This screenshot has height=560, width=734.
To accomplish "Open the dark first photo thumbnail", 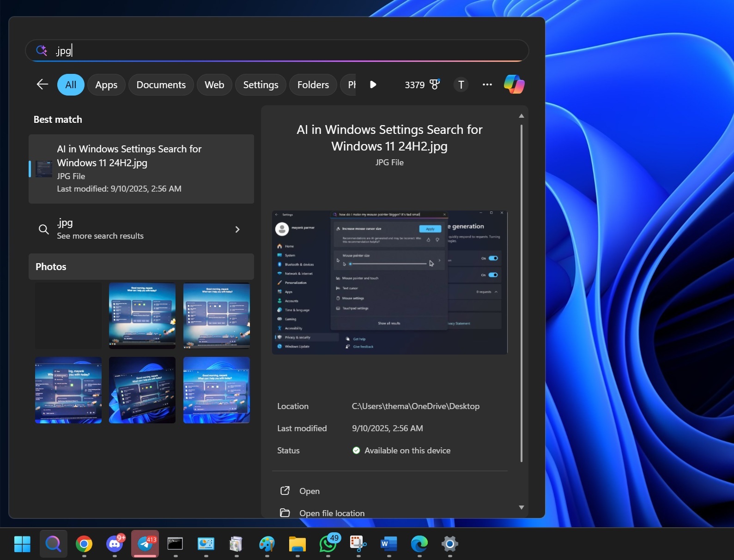I will (68, 316).
